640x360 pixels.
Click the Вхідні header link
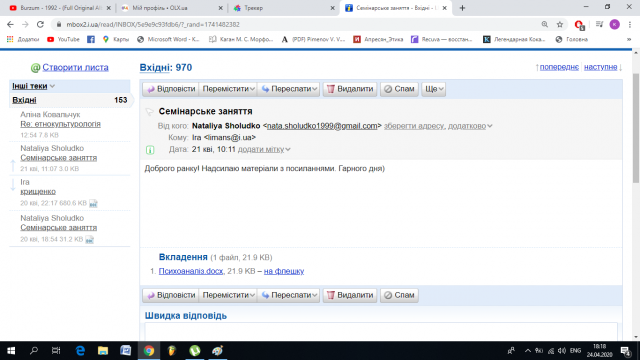pyautogui.click(x=154, y=67)
